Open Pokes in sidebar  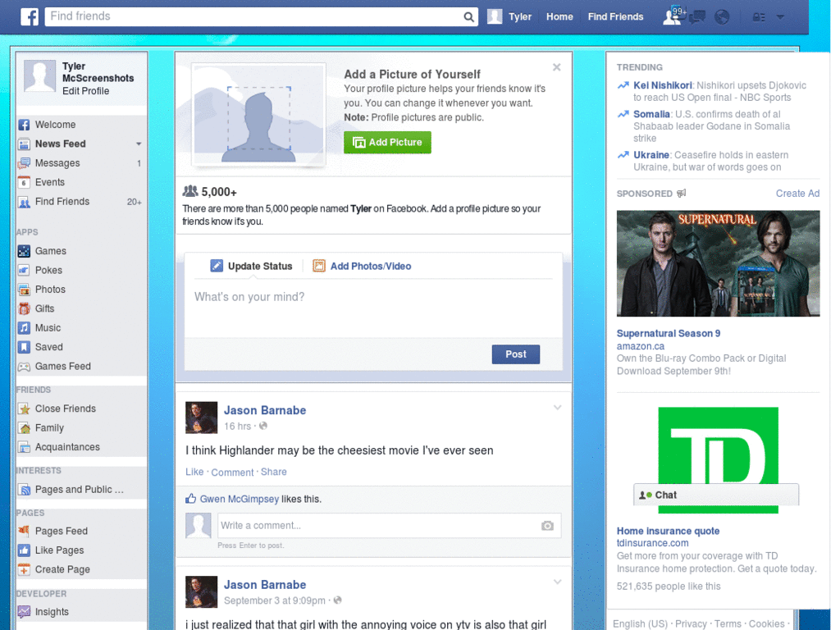48,270
